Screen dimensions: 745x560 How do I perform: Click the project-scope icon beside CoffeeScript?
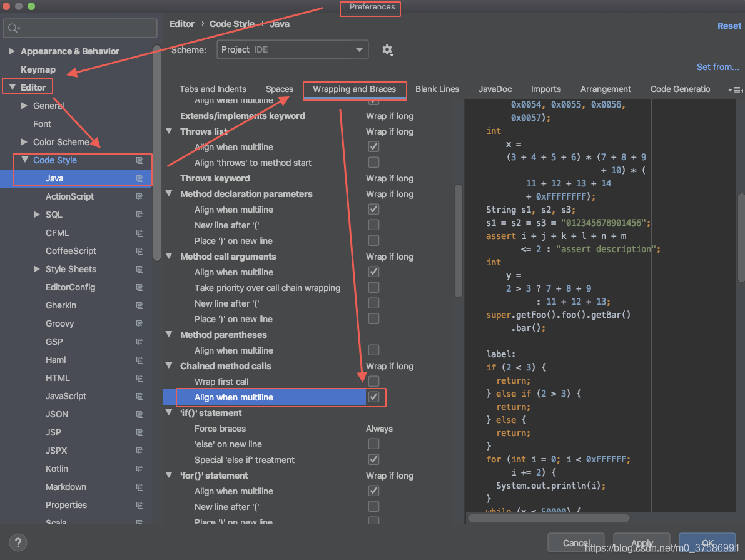(x=139, y=251)
